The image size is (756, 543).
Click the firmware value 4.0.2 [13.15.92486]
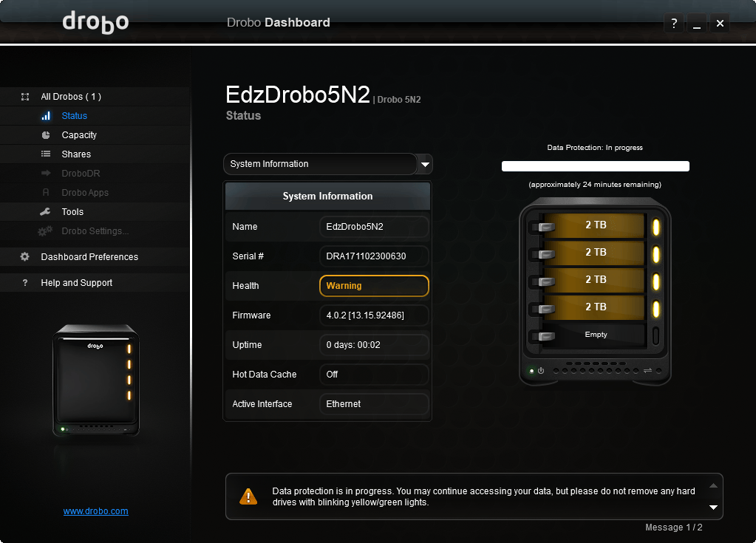374,315
